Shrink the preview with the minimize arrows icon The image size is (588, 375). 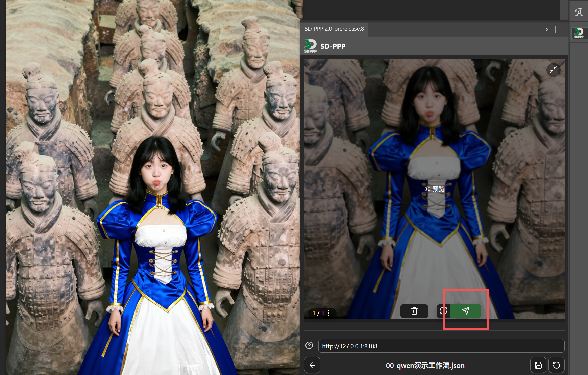(x=553, y=70)
